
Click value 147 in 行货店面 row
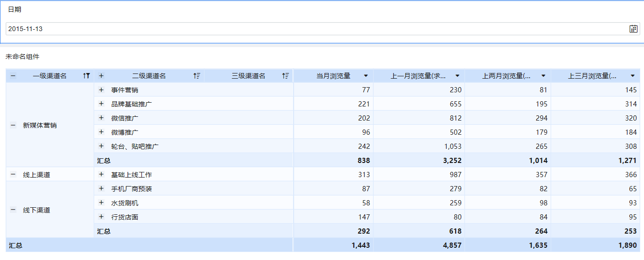pos(364,217)
